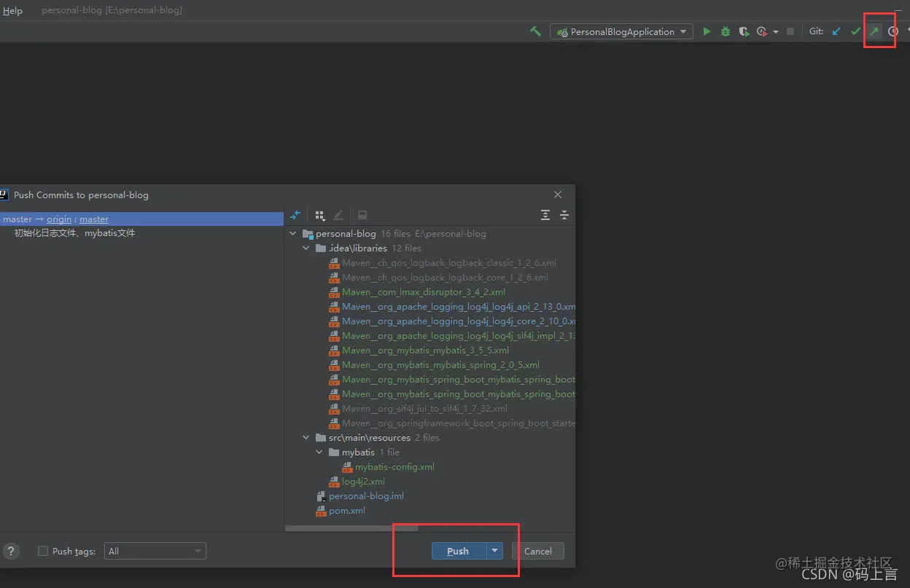The height and width of the screenshot is (588, 910).
Task: Open Git history clock icon
Action: point(892,31)
